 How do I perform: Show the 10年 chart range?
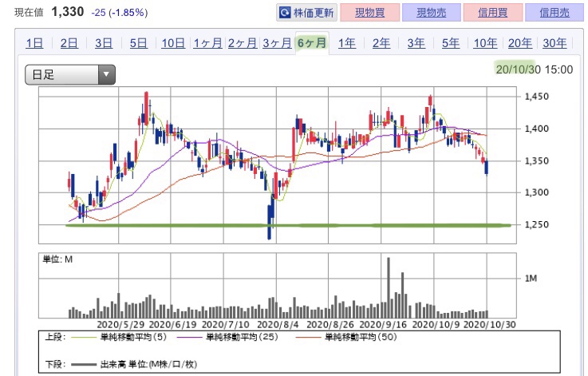(485, 43)
